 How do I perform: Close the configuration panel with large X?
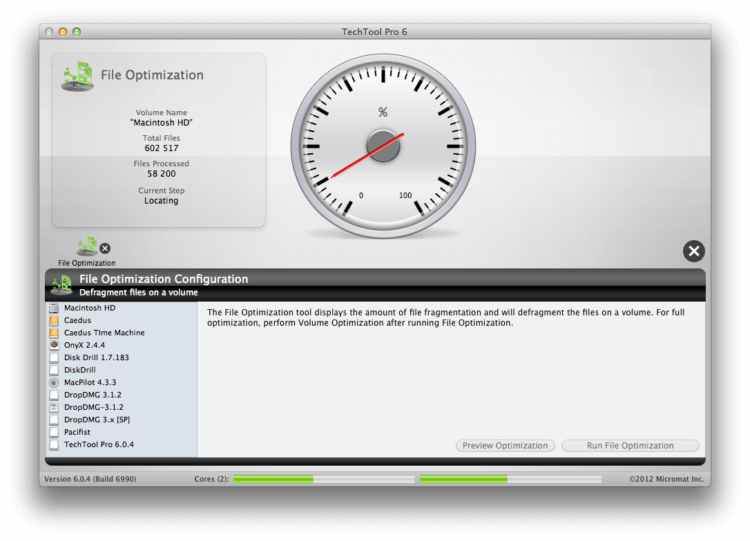[x=694, y=251]
